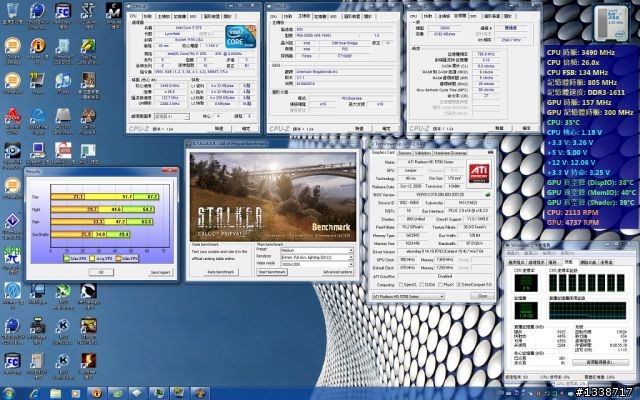The image size is (640, 400).
Task: Click the ATI Radeon logo in GPU-Z
Action: point(479,173)
